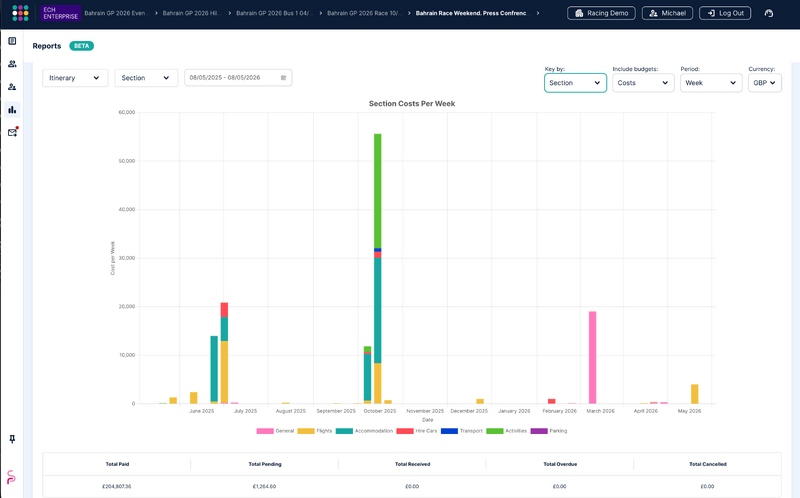800x498 pixels.
Task: Select the bar chart reports icon
Action: coord(12,110)
